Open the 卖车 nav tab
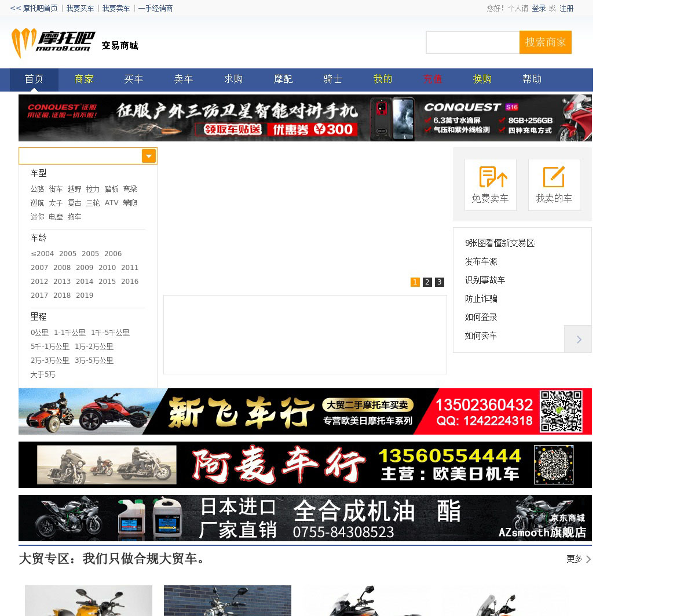Viewport: 695px width, 616px height. pyautogui.click(x=184, y=79)
